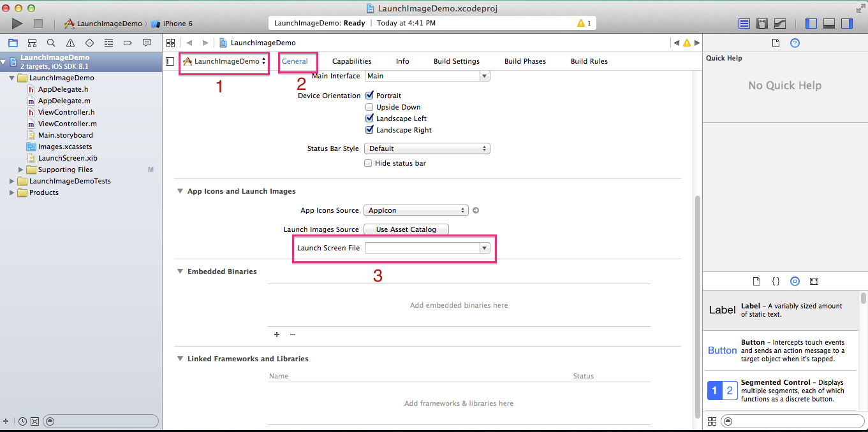The image size is (868, 432).
Task: Show the object library
Action: 795,281
